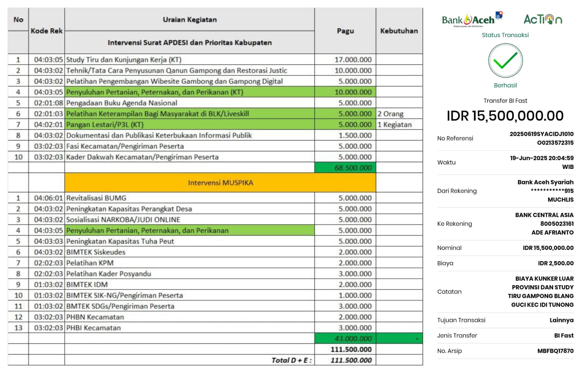
Task: Click 'BIMTEK Siskeudes' cell
Action: (189, 252)
